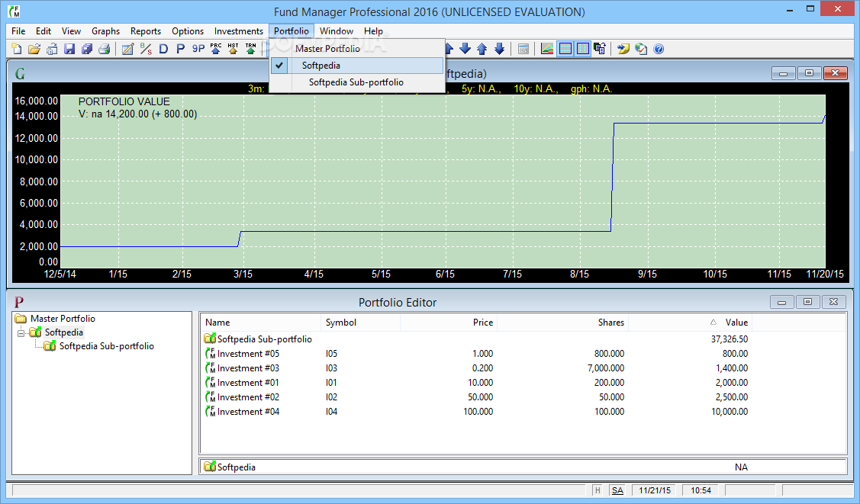The height and width of the screenshot is (504, 860).
Task: Open the Investments menu
Action: click(239, 31)
